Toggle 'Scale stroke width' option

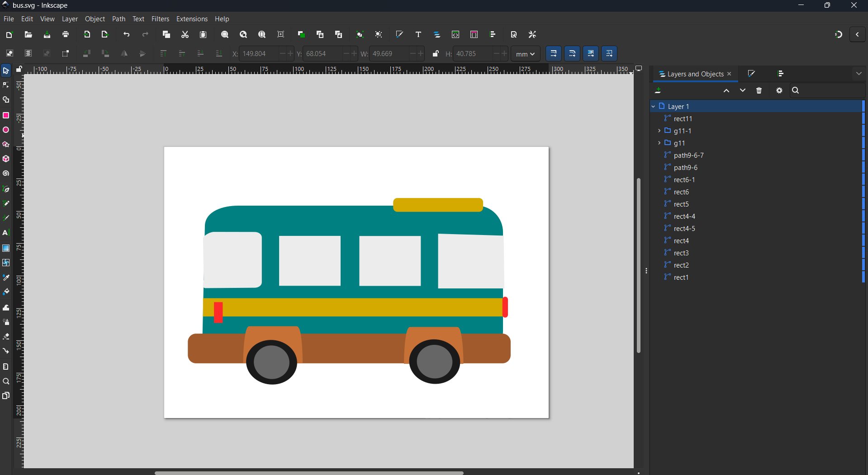pyautogui.click(x=554, y=54)
